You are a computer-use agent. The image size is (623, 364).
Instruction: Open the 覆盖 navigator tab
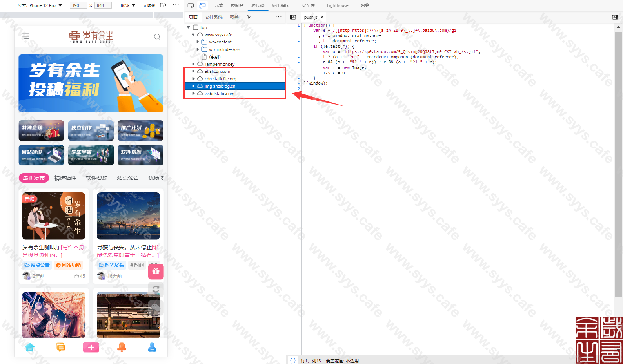click(234, 17)
